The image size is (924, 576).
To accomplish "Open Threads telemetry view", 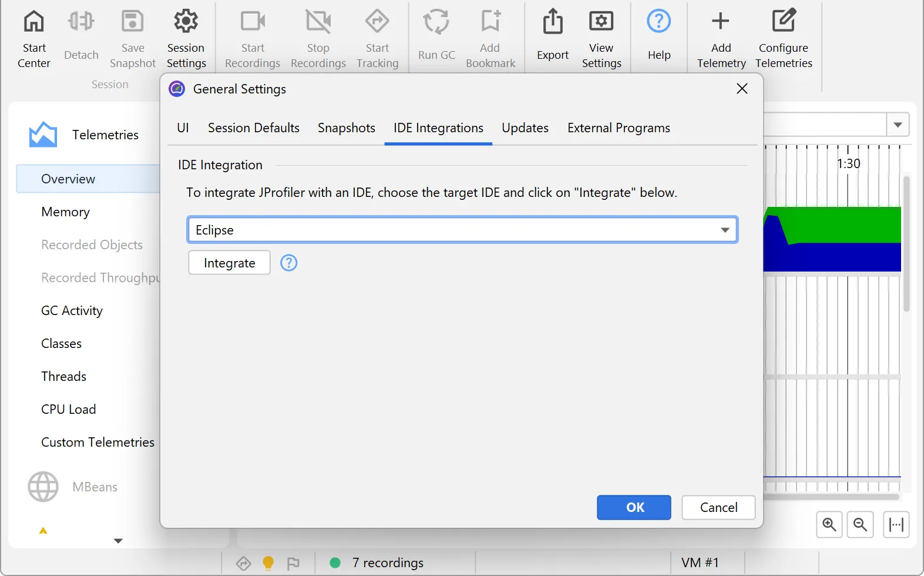I will [63, 376].
